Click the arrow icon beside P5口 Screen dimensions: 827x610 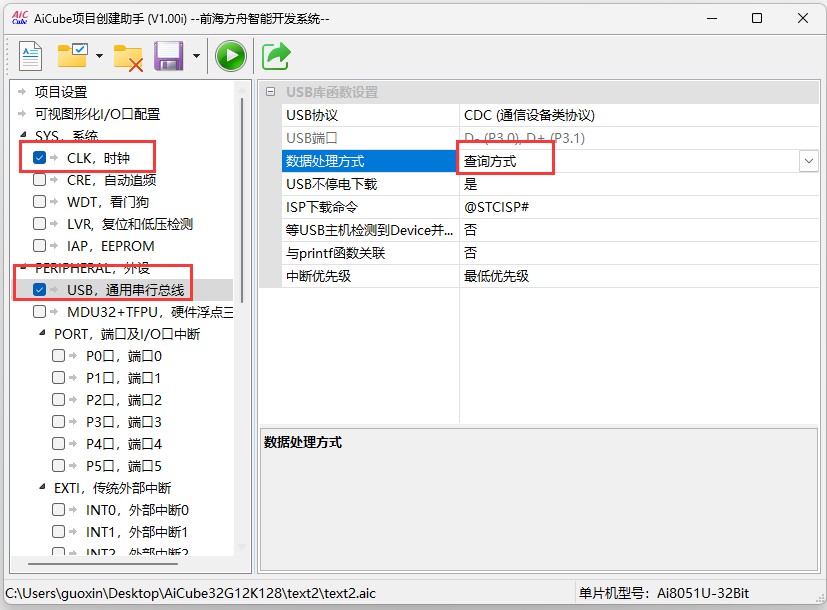[73, 466]
